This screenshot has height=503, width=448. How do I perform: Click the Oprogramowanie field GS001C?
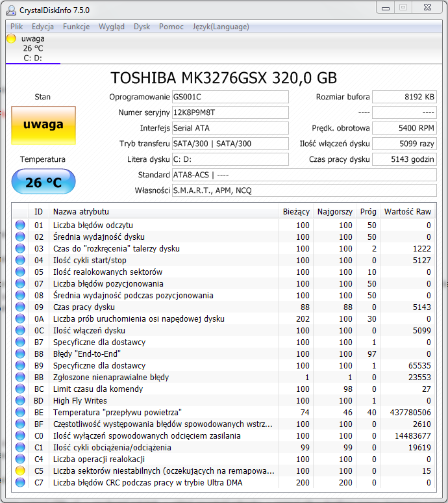(230, 97)
